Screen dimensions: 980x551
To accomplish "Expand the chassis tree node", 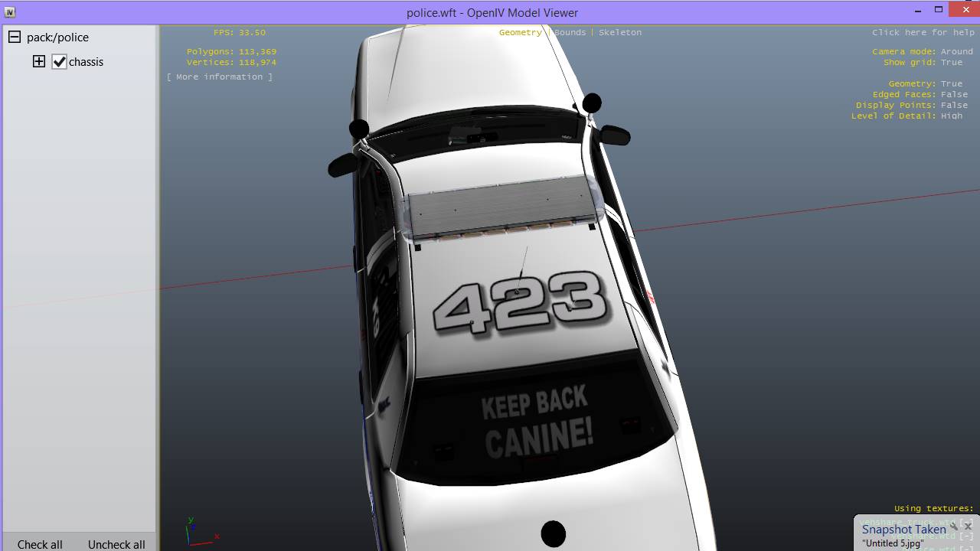I will [39, 61].
